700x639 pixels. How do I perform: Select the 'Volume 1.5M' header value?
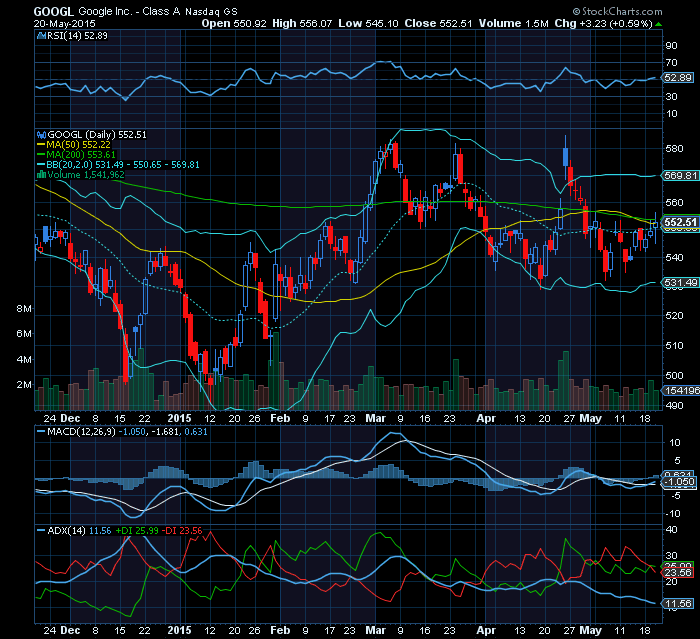point(513,24)
